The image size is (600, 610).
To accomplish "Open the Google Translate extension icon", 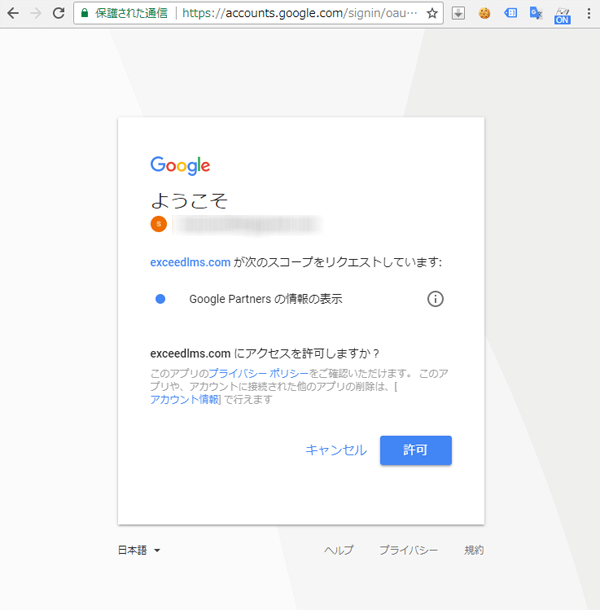I will click(x=536, y=13).
